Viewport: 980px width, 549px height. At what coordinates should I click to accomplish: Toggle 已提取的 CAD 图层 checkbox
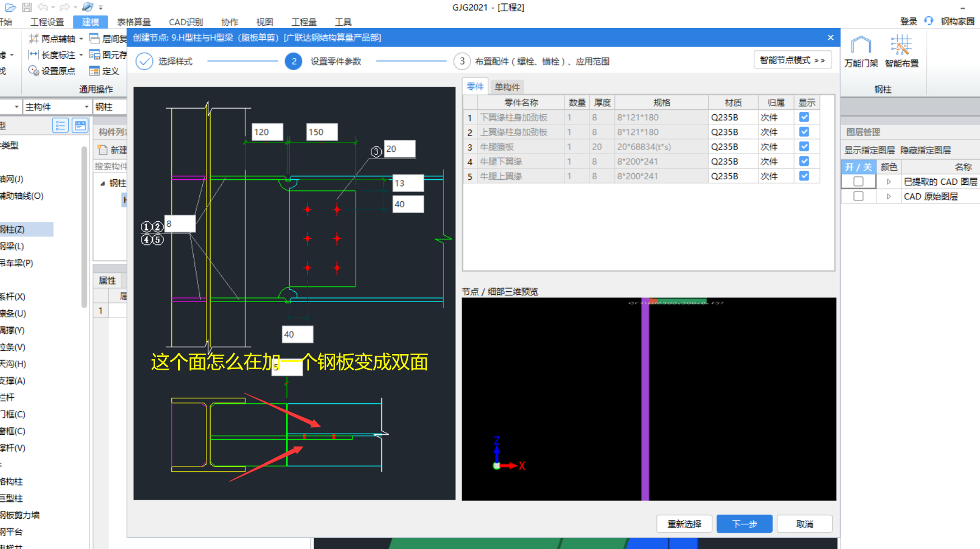pos(858,182)
